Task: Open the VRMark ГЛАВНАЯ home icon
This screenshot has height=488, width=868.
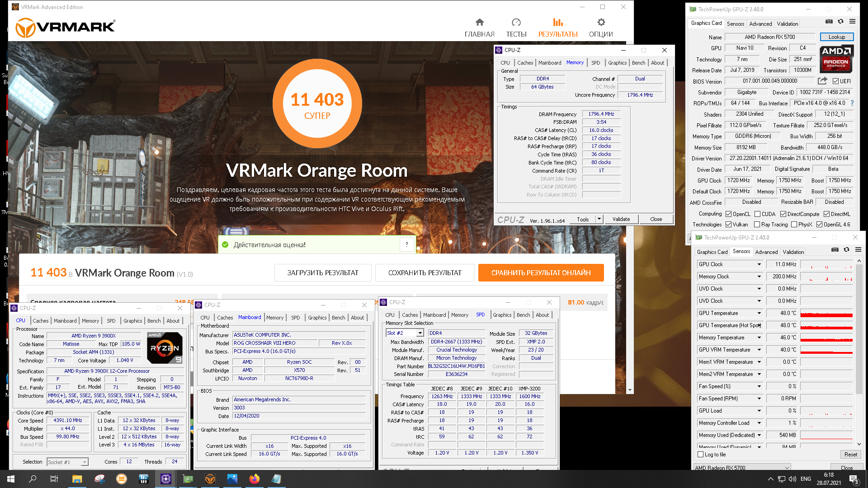Action: click(480, 22)
